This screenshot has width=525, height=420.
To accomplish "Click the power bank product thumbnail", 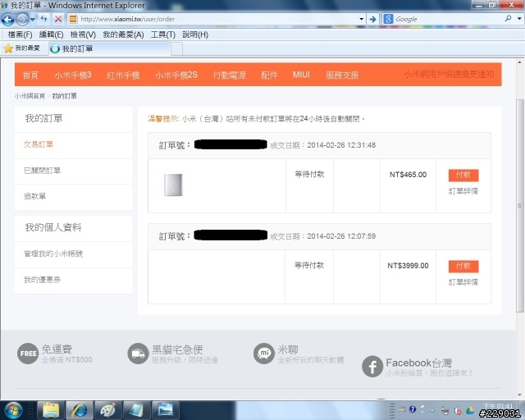I will [x=173, y=185].
